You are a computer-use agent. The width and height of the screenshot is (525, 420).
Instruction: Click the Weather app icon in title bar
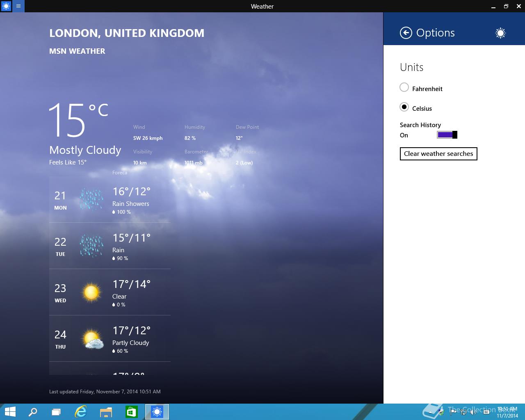click(6, 6)
